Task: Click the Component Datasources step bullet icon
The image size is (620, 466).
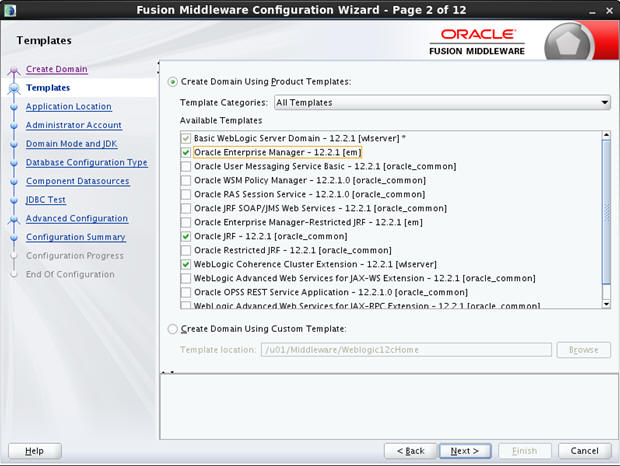Action: (x=14, y=182)
